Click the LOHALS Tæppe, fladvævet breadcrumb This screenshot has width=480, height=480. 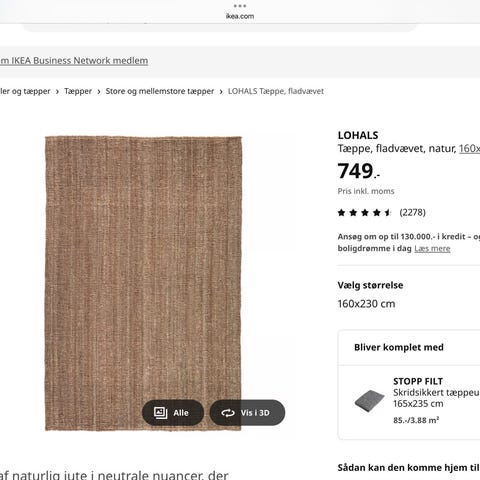point(276,91)
